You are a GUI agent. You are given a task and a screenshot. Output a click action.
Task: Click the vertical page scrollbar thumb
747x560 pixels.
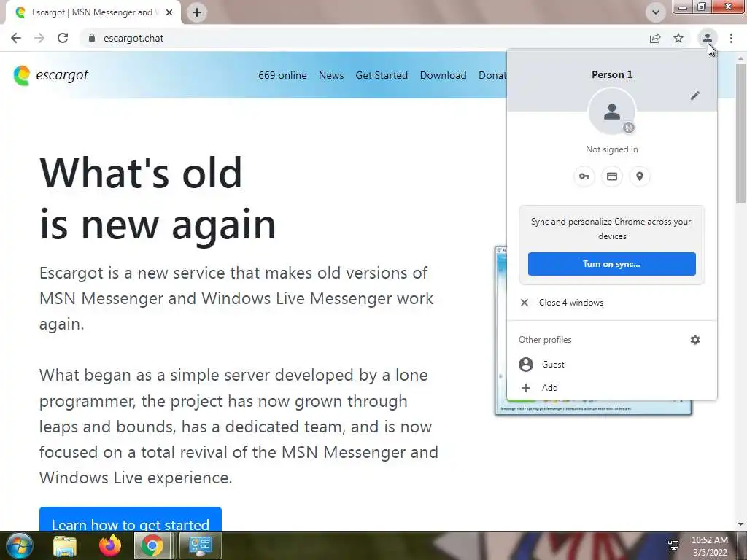(x=740, y=133)
